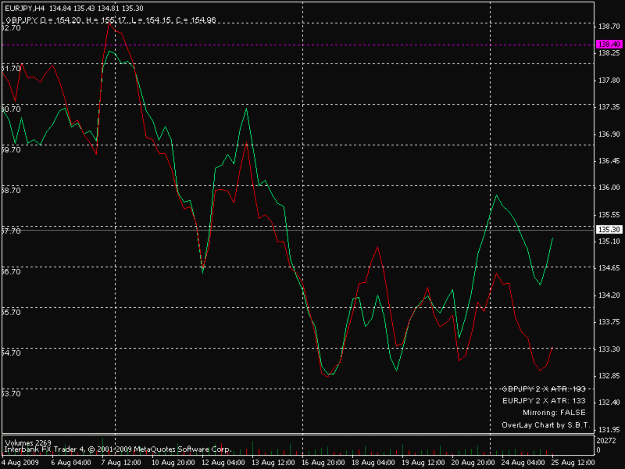
Task: Click the EURJPY 2 X ATR: 133 label
Action: [544, 401]
